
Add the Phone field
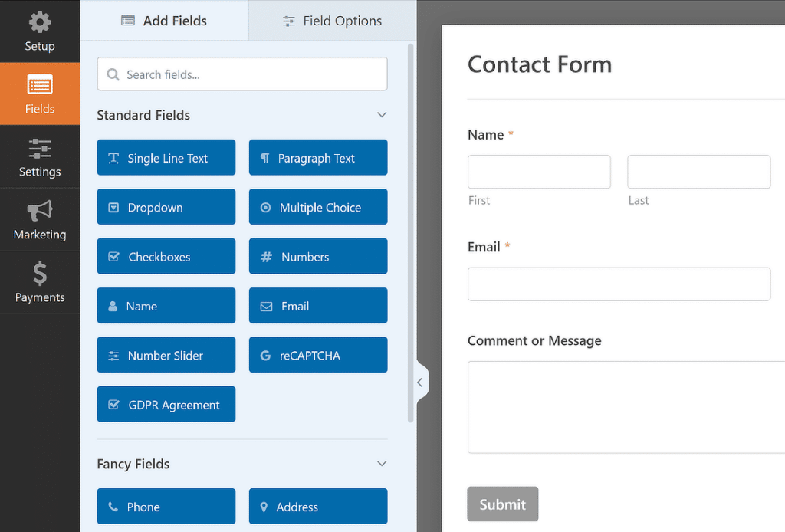pyautogui.click(x=166, y=506)
